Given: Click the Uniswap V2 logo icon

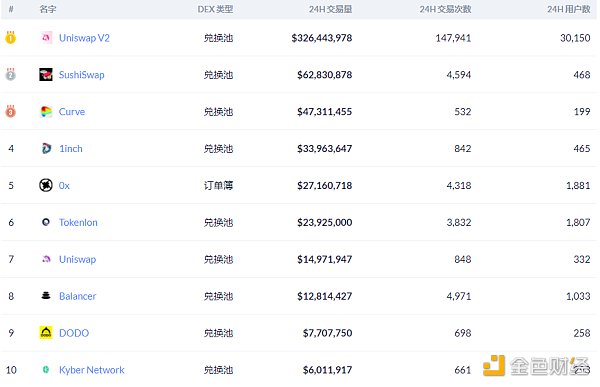Looking at the screenshot, I should tap(46, 38).
